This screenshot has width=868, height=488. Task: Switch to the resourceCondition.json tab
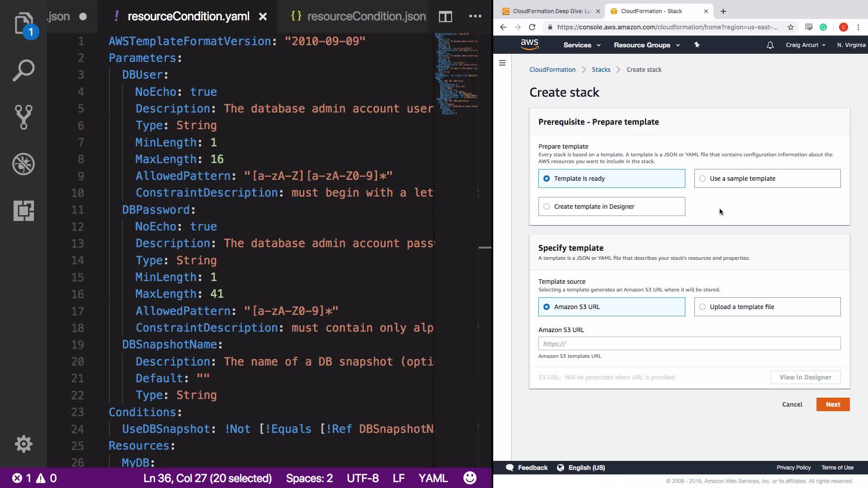tap(359, 17)
